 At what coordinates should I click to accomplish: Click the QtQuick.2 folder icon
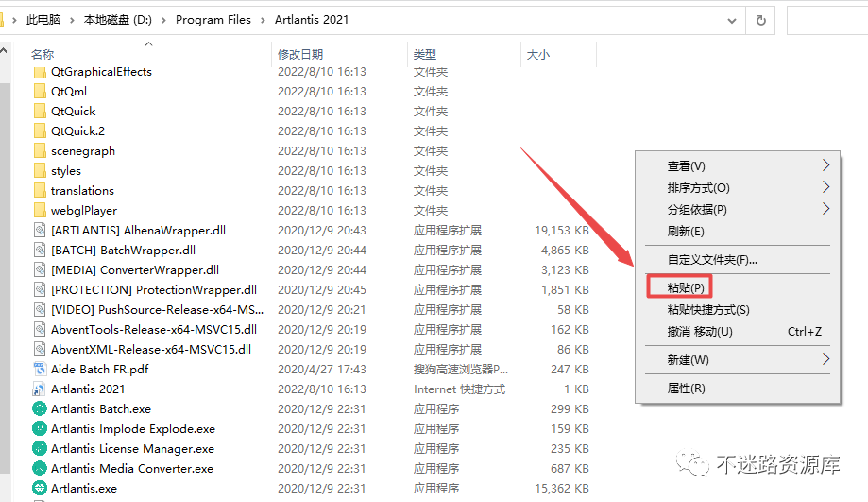[40, 131]
